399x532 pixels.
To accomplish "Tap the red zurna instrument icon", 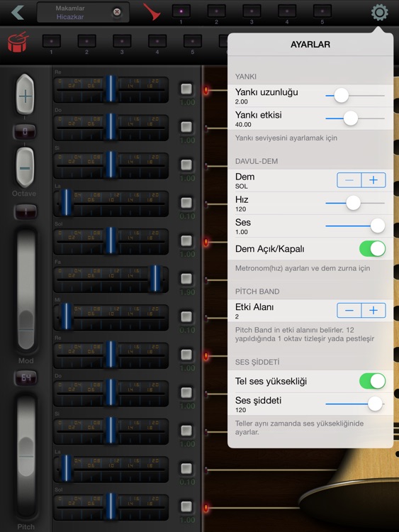I will [x=151, y=11].
